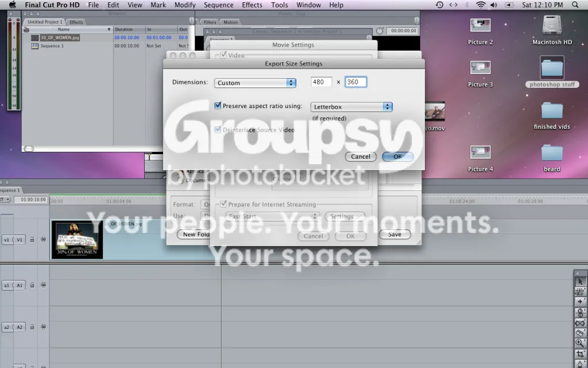
Task: Toggle lock on video track V1
Action: pyautogui.click(x=32, y=240)
